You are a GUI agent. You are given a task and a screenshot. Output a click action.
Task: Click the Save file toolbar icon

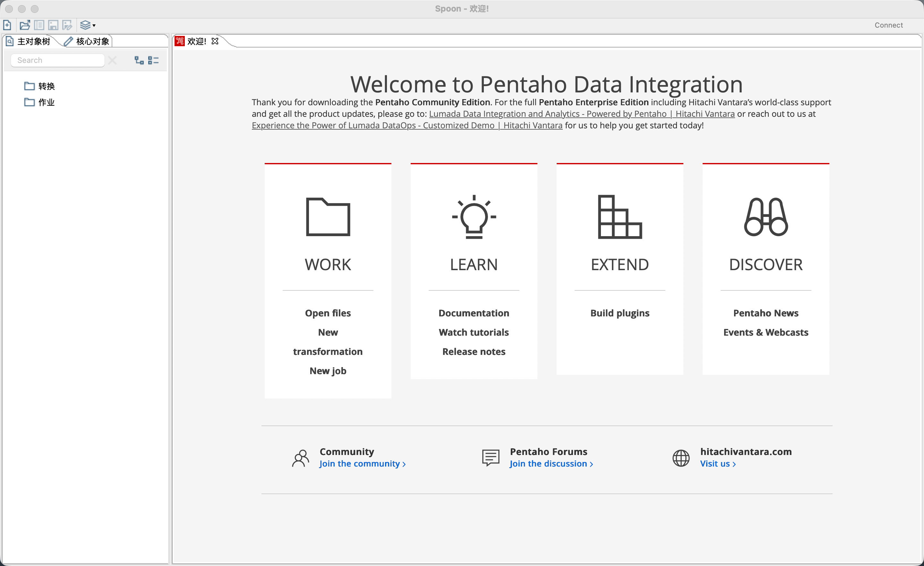pos(53,25)
